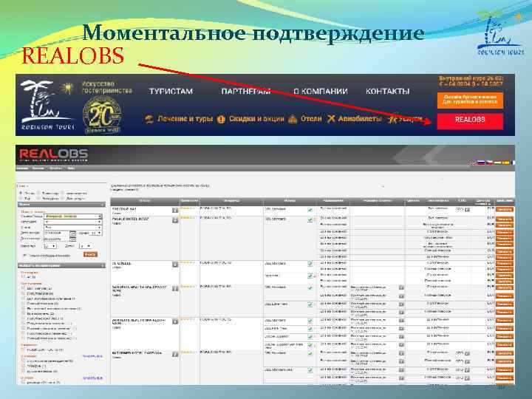
Task: Toggle the Трансфер (1) filter checkbox
Action: [x=24, y=366]
